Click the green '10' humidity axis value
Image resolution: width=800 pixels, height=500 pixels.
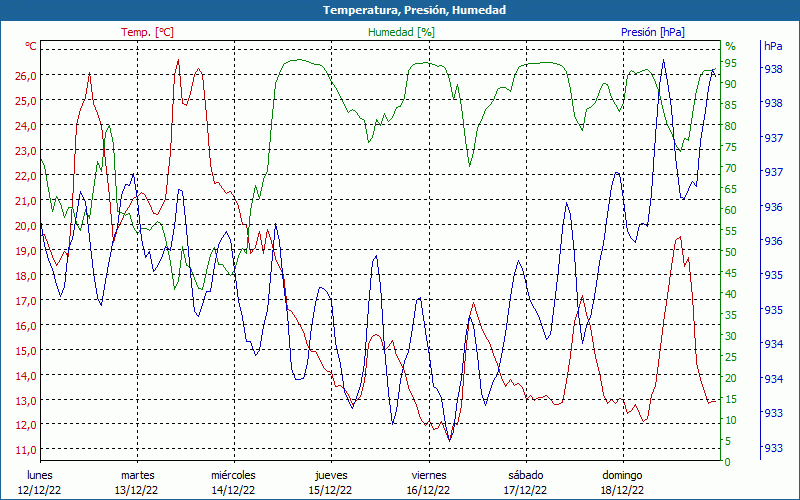731,420
